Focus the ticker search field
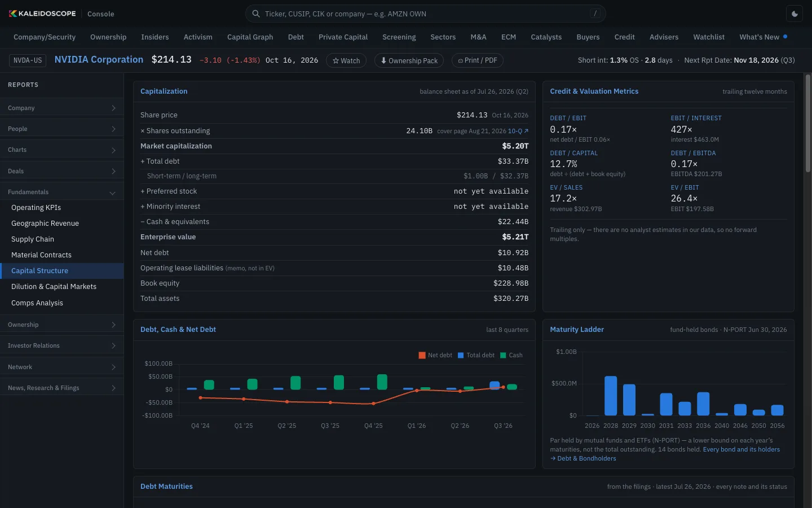 click(x=425, y=14)
